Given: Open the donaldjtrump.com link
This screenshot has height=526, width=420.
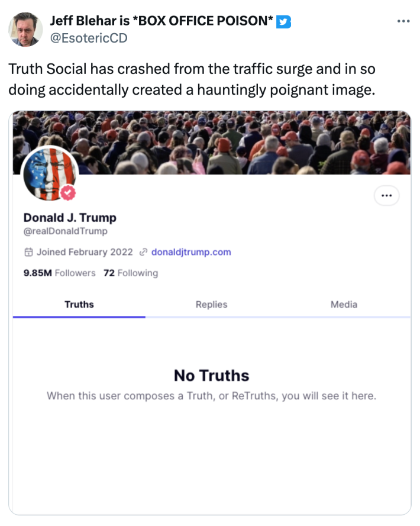Looking at the screenshot, I should coord(191,252).
